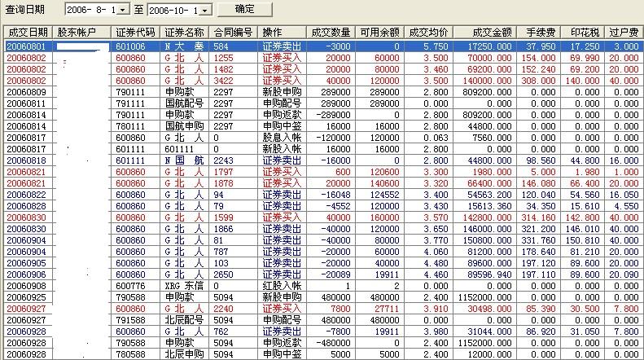
Task: Click contract number 787
Action: (221, 252)
